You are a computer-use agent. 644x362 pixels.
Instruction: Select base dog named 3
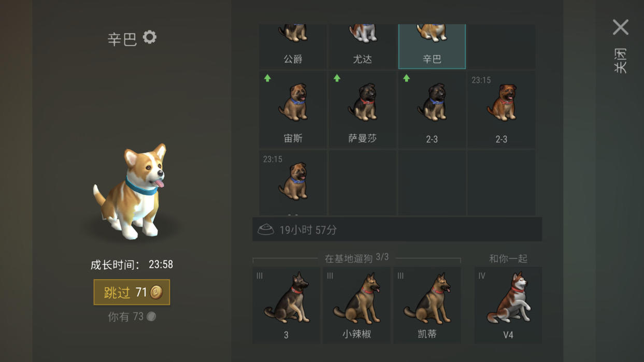[x=286, y=305]
